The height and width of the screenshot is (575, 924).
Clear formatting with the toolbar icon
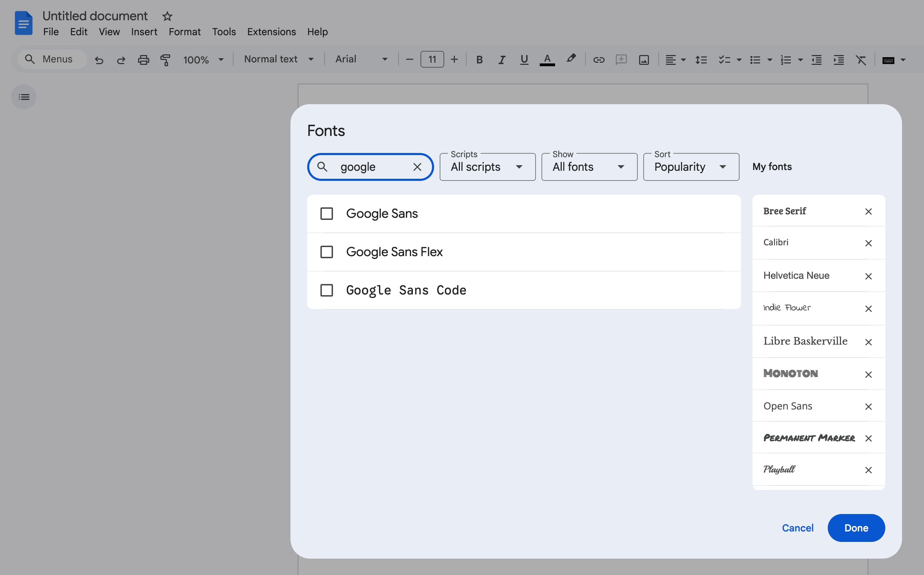coord(861,59)
